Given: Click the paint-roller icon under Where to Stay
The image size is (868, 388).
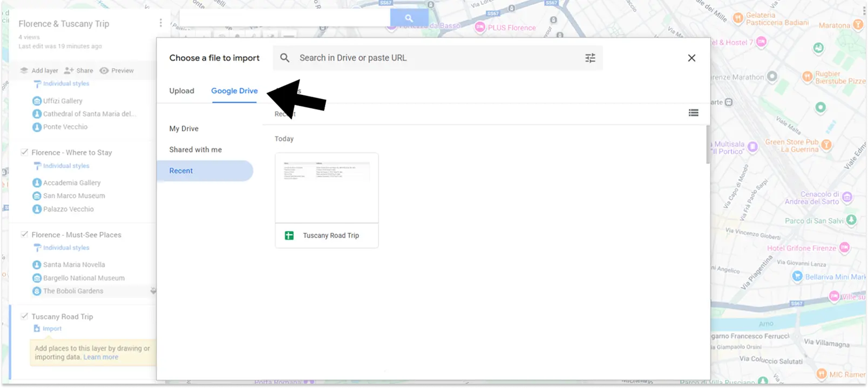Looking at the screenshot, I should coord(37,166).
